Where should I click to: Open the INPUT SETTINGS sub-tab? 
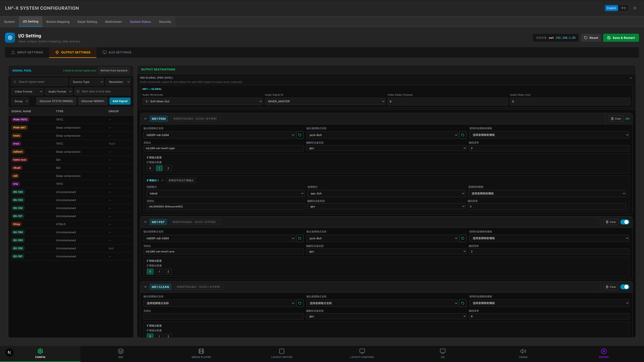point(27,52)
